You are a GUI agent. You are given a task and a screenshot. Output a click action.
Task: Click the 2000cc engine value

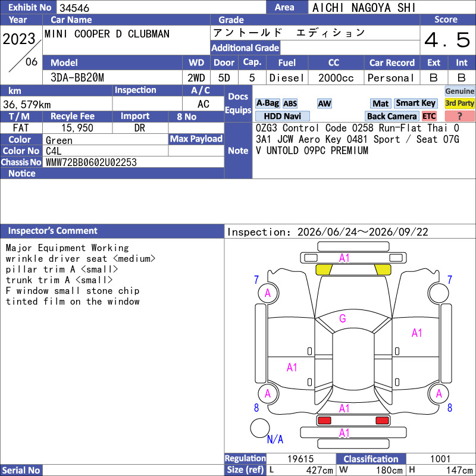click(336, 78)
